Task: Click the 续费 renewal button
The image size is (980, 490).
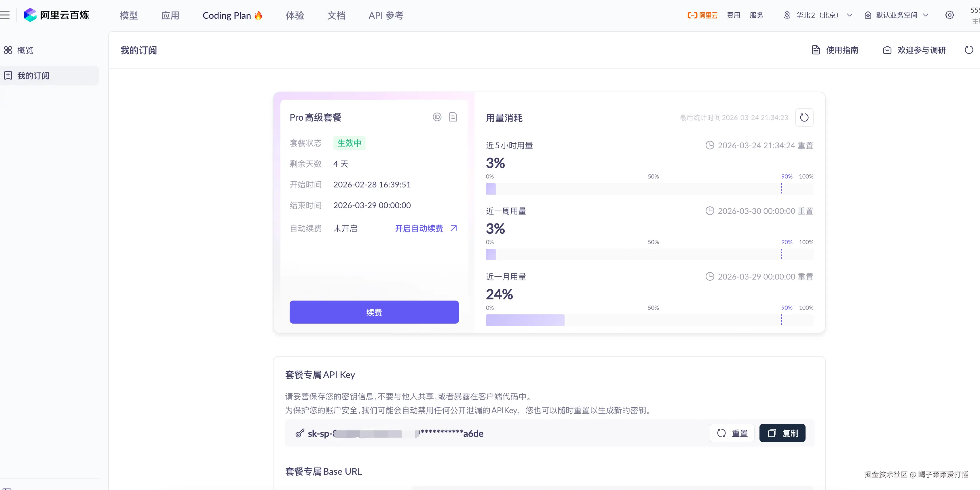Action: click(x=374, y=312)
